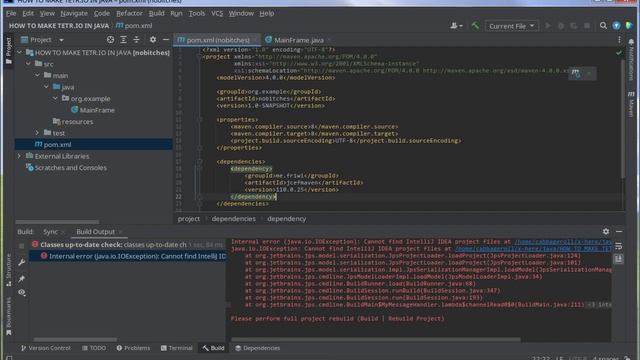
Task: Click the Debug bug icon
Action: 561,26
